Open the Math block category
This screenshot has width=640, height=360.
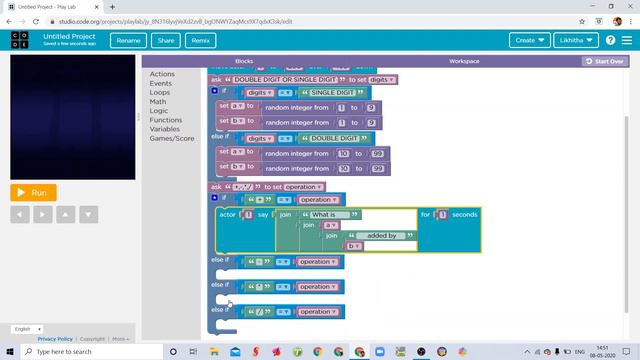pos(158,102)
